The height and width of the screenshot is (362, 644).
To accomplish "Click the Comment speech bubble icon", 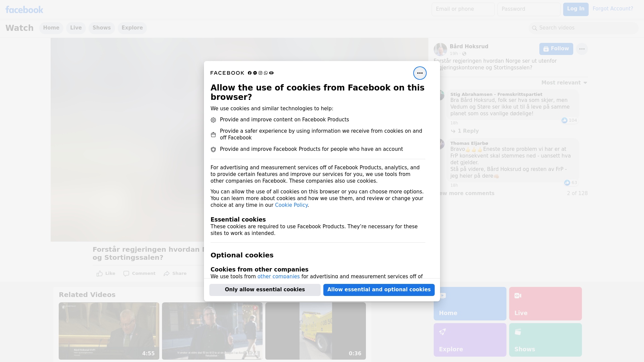I will 126,274.
